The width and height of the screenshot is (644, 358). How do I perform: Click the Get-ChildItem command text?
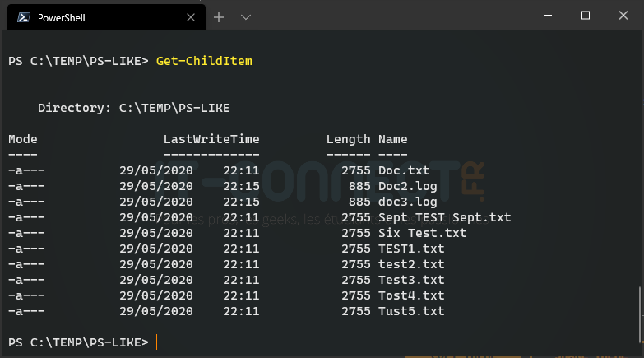point(204,61)
